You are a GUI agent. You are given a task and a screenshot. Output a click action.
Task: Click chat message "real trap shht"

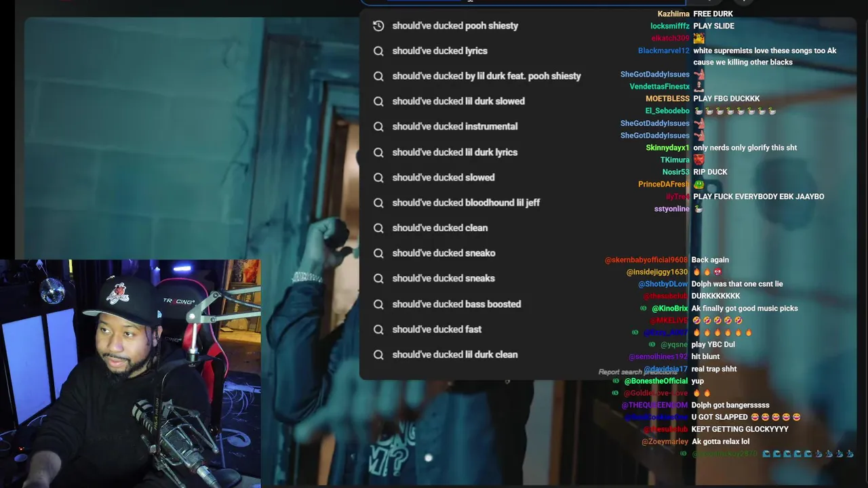tap(714, 369)
